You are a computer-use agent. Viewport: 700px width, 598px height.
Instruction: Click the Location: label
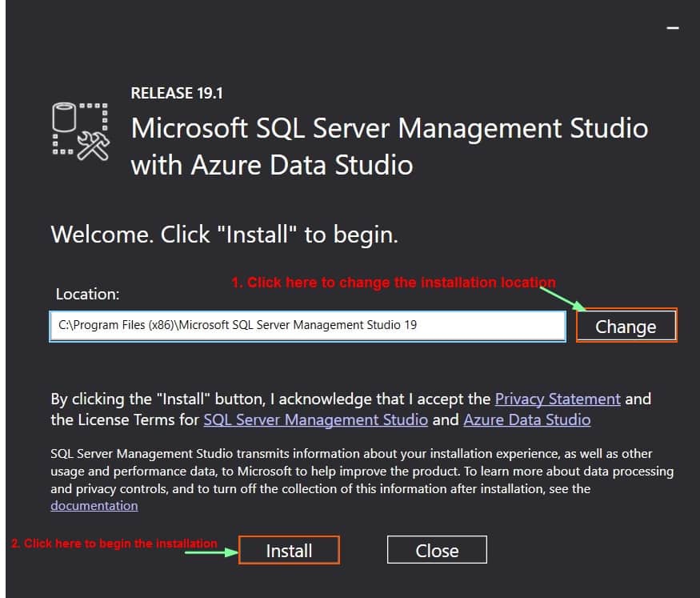(x=87, y=294)
